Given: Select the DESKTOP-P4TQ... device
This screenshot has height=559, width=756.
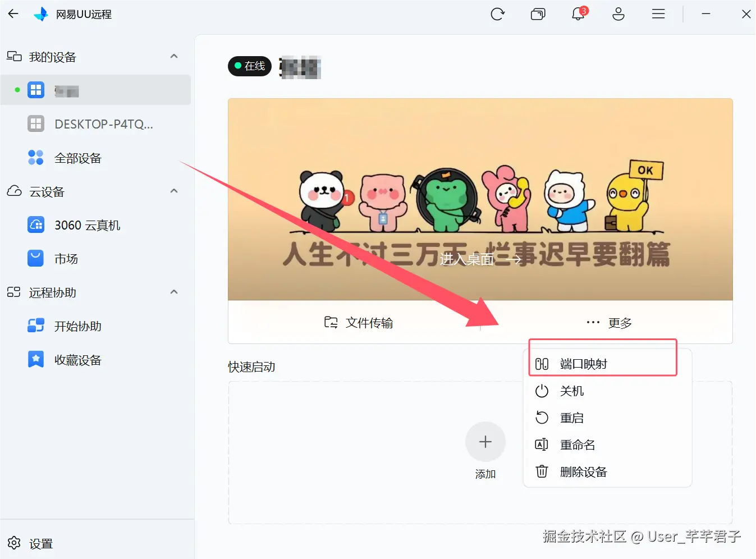Looking at the screenshot, I should pyautogui.click(x=95, y=123).
